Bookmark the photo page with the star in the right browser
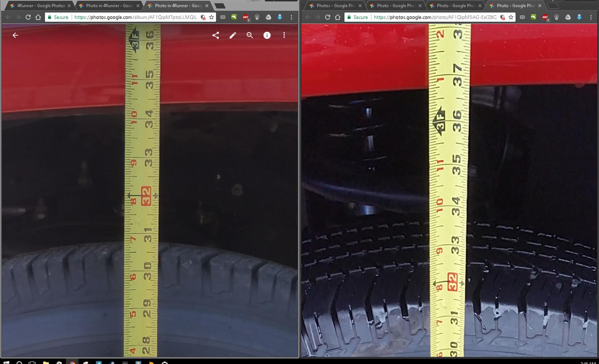599x364 pixels. 511,17
